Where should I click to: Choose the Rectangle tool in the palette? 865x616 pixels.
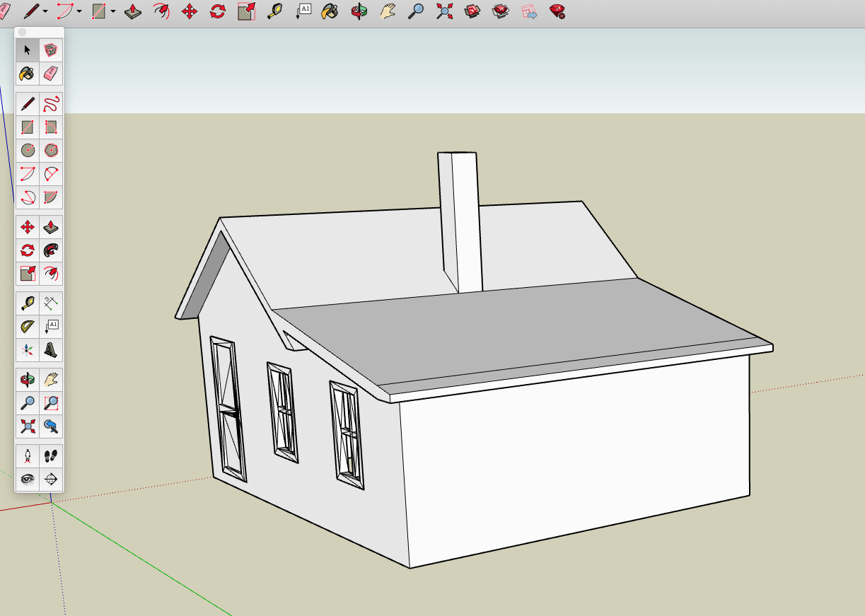tap(28, 127)
